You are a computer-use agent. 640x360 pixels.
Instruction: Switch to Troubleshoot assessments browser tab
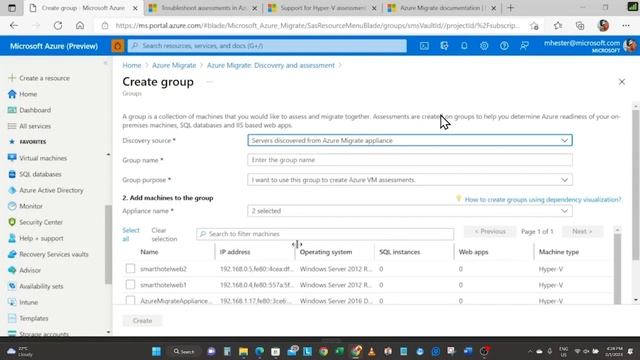[202, 8]
